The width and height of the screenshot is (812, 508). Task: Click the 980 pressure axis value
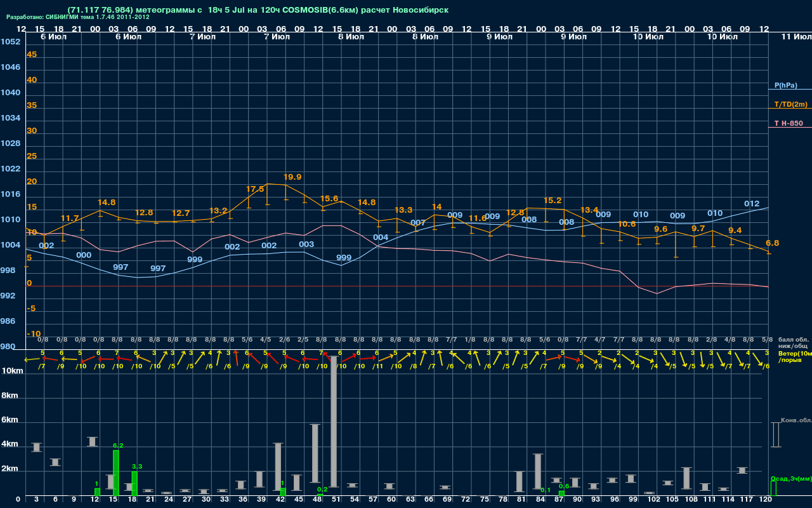point(8,347)
